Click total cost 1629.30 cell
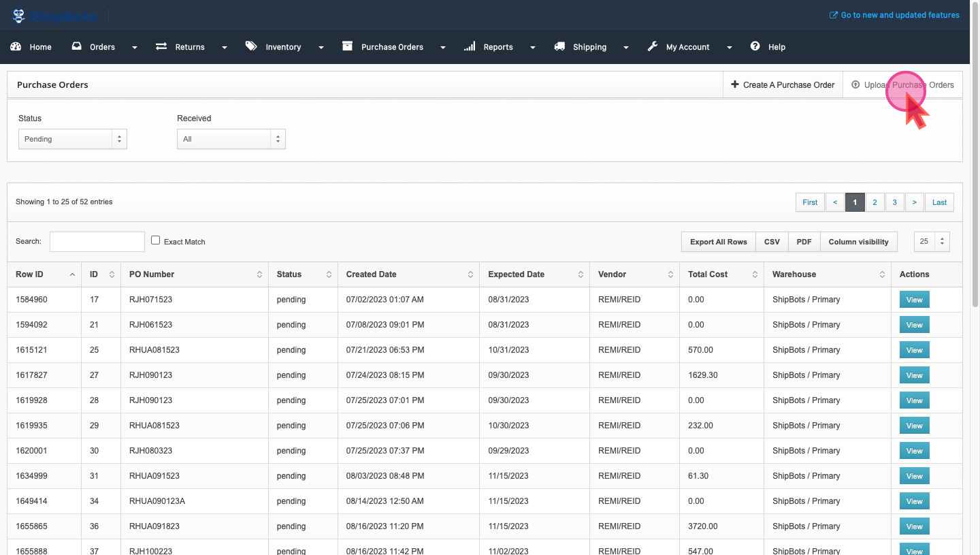980x555 pixels. coord(721,375)
